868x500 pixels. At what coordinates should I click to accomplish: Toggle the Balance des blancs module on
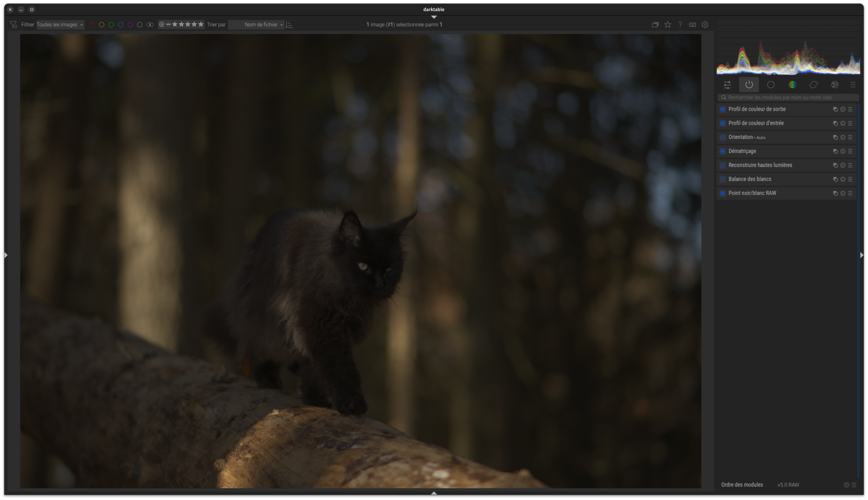click(x=723, y=179)
